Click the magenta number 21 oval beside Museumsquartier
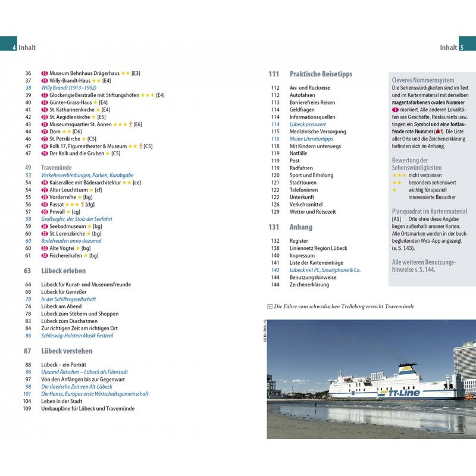 click(45, 124)
